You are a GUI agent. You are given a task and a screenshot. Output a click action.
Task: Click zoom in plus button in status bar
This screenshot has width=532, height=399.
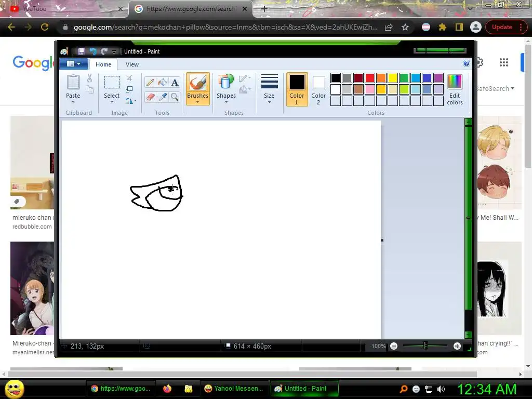(x=457, y=346)
